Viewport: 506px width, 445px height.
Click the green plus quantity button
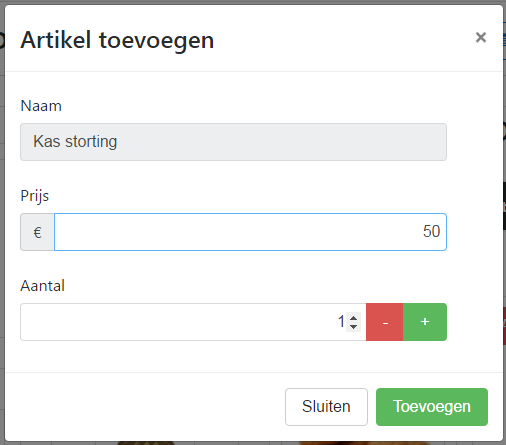[x=425, y=322]
